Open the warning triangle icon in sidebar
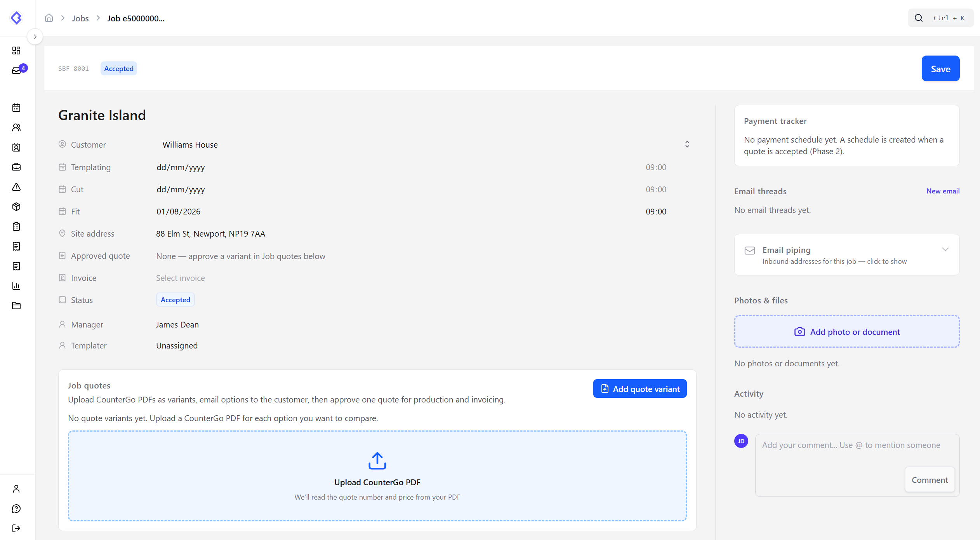Image resolution: width=980 pixels, height=540 pixels. (x=16, y=187)
